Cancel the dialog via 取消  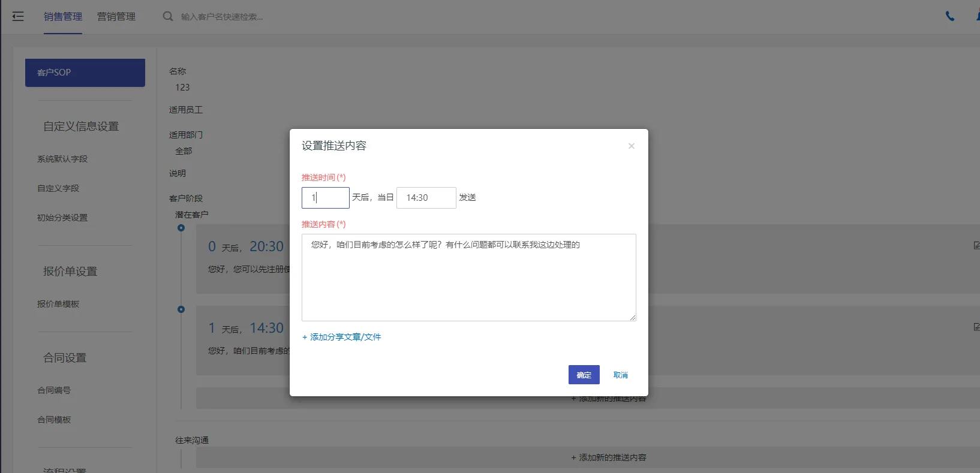pyautogui.click(x=621, y=375)
